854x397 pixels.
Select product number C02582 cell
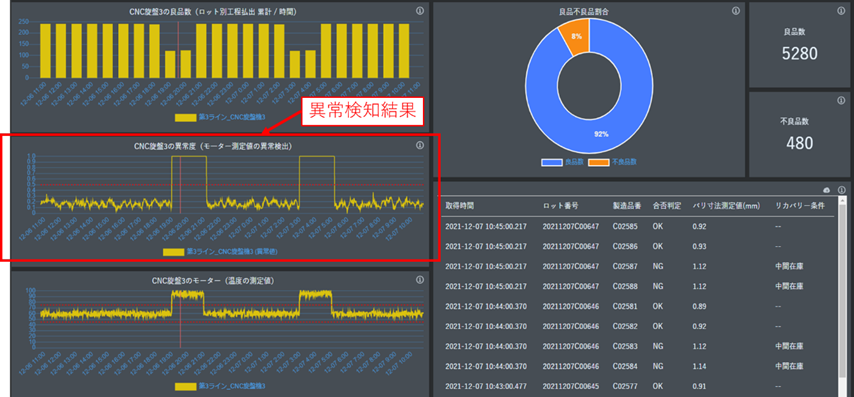point(624,326)
